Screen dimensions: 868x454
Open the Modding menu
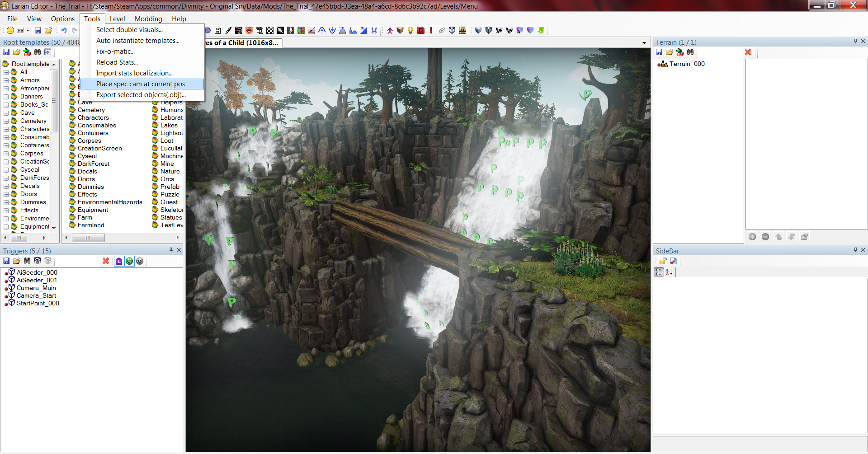148,19
